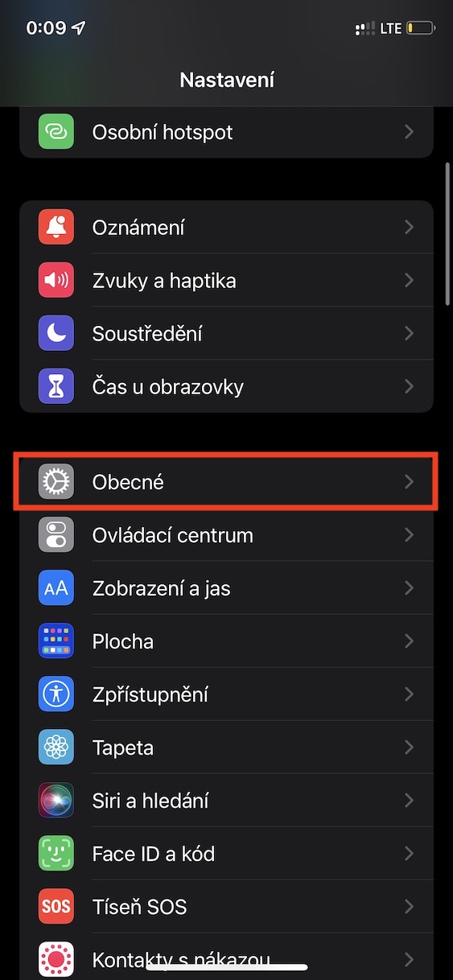Click the vertical scroll indicator

[447, 234]
